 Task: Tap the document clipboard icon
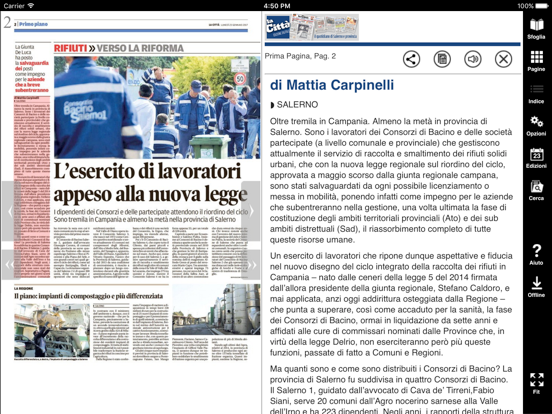point(442,59)
